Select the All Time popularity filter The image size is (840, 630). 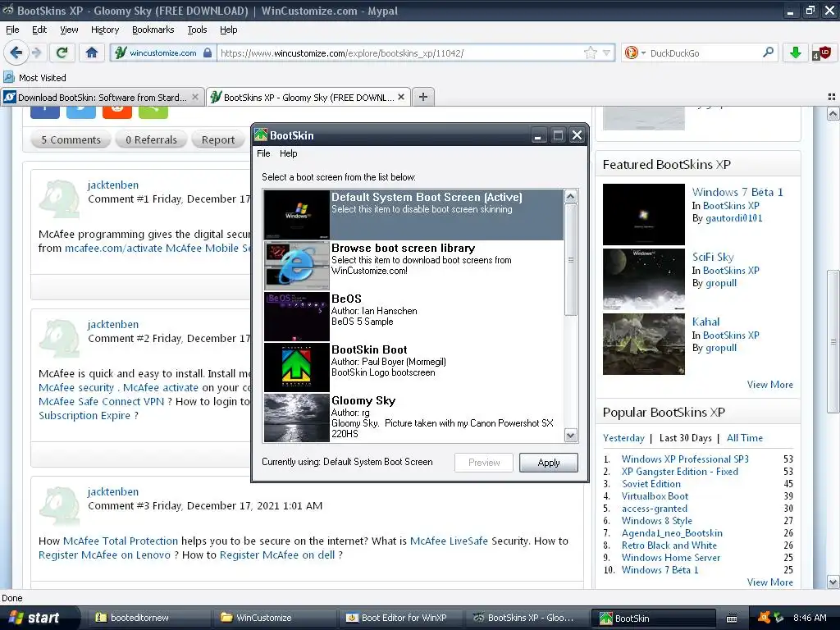pyautogui.click(x=745, y=438)
